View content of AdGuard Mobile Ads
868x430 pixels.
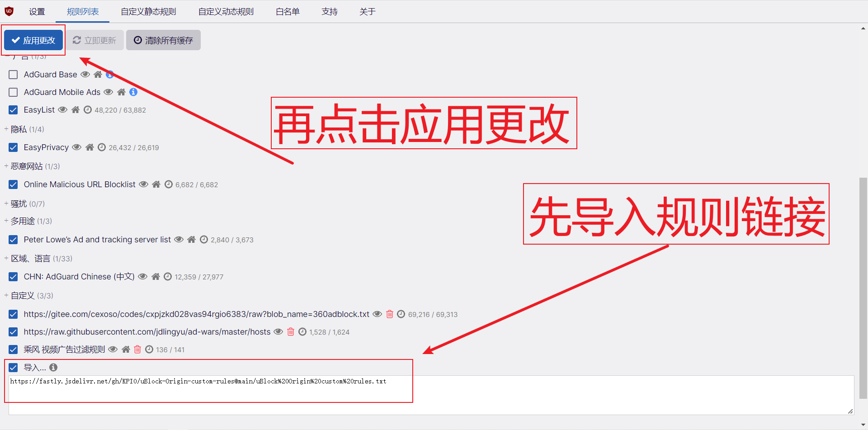click(x=108, y=92)
